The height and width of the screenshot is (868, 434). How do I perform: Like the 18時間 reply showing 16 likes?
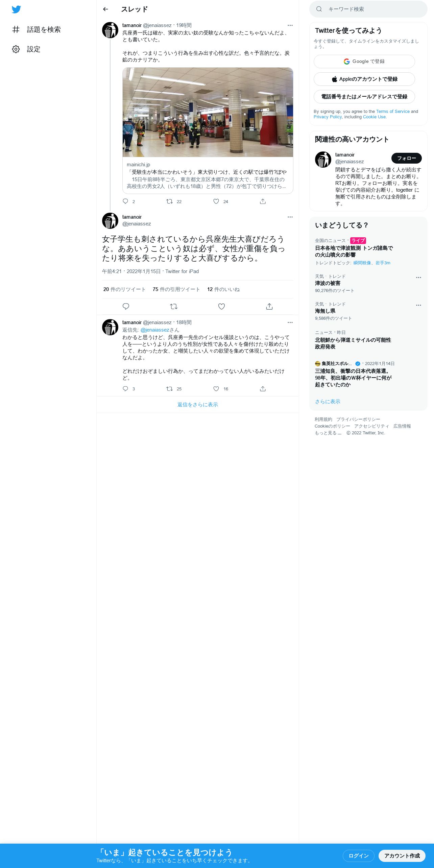(216, 389)
